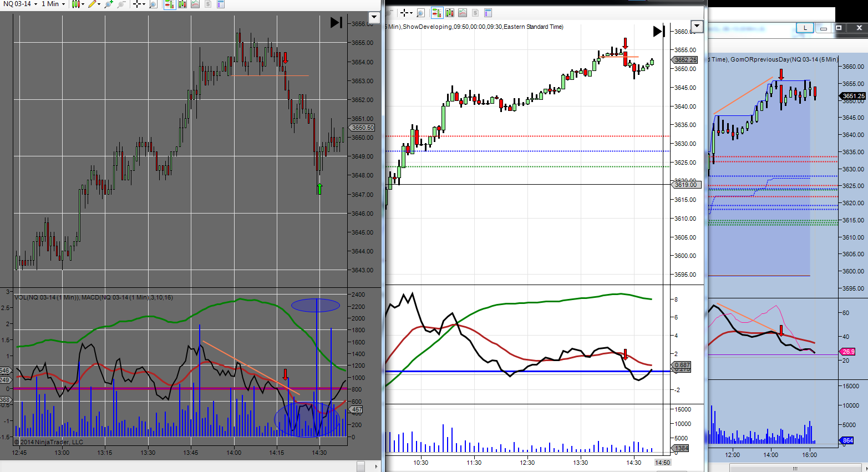This screenshot has height=472, width=868.
Task: Click the 11:30 time axis label
Action: [474, 463]
